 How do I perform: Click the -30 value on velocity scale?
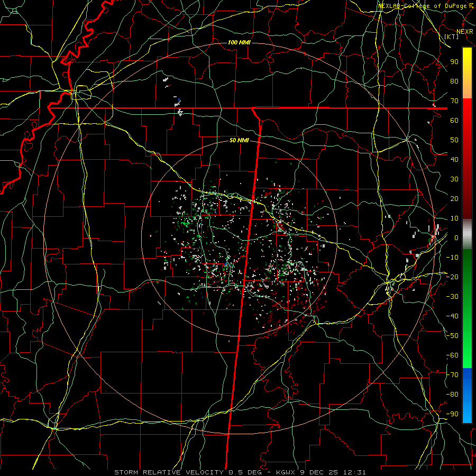tap(452, 297)
